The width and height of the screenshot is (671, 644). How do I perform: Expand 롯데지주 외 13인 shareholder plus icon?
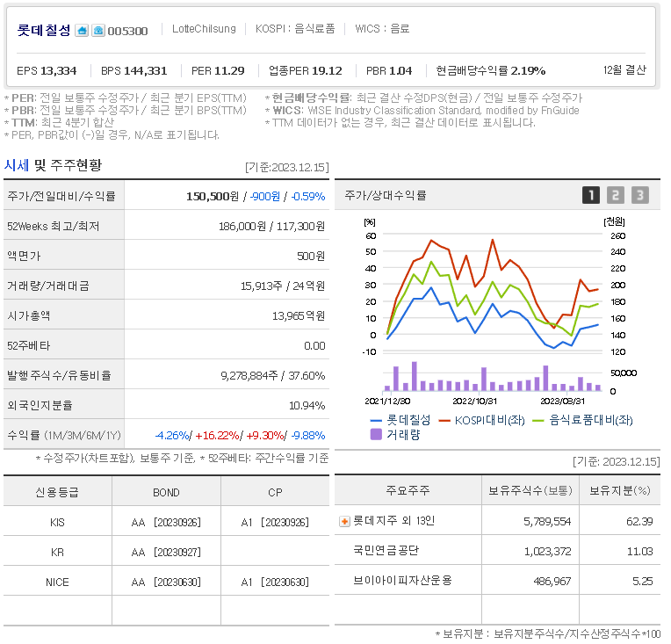point(344,522)
